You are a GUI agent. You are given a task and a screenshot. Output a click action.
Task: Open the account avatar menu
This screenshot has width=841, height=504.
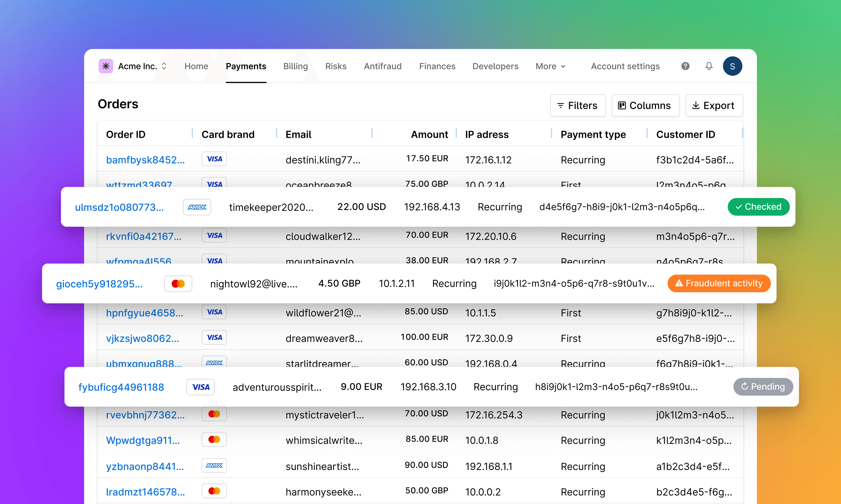pyautogui.click(x=733, y=66)
